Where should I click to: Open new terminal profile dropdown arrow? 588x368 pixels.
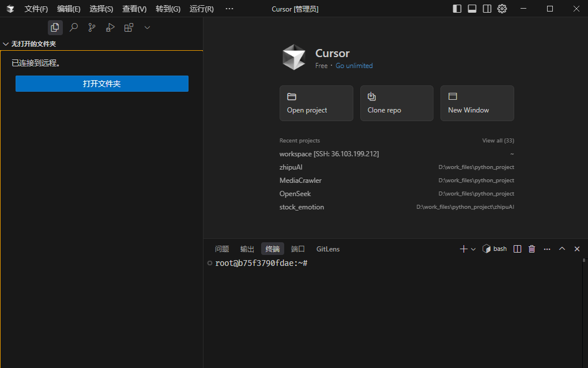pyautogui.click(x=474, y=249)
